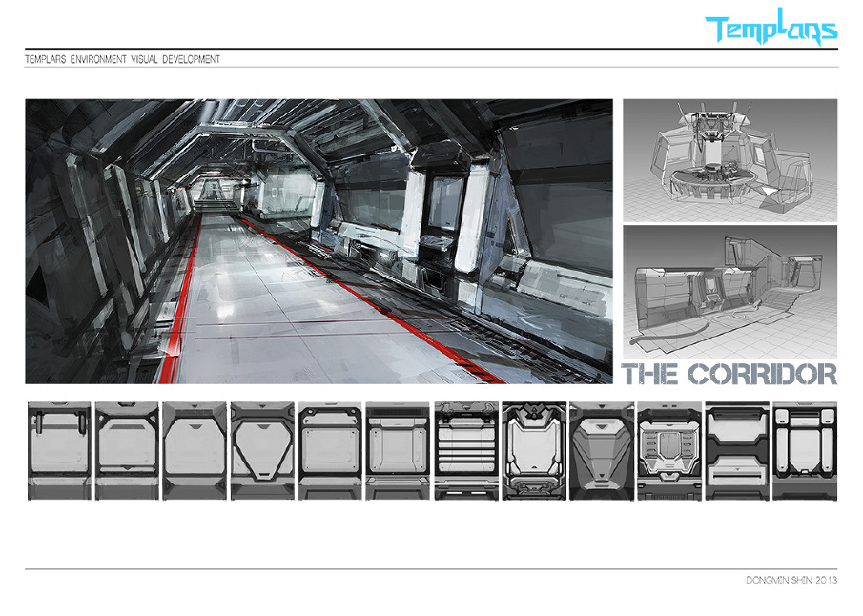Select the last door design thumbnail
The height and width of the screenshot is (616, 863).
[x=804, y=450]
